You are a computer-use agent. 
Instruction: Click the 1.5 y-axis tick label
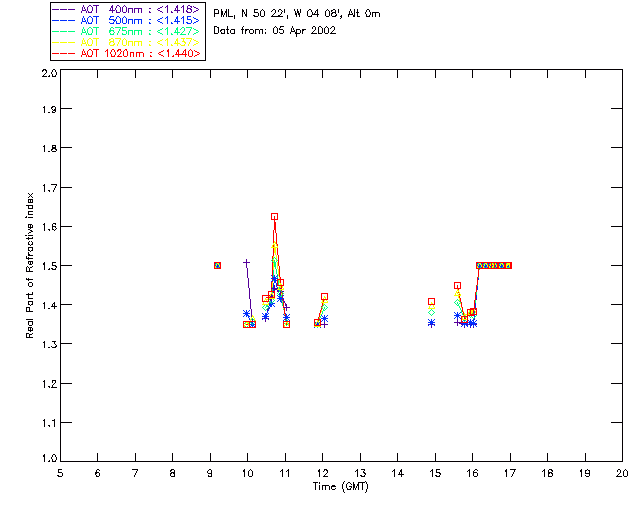click(x=49, y=266)
